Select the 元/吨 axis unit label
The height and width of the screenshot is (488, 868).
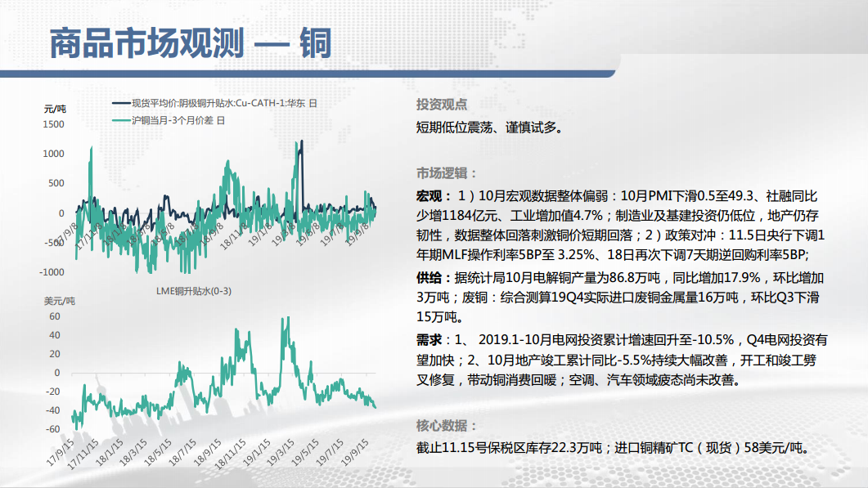click(55, 109)
